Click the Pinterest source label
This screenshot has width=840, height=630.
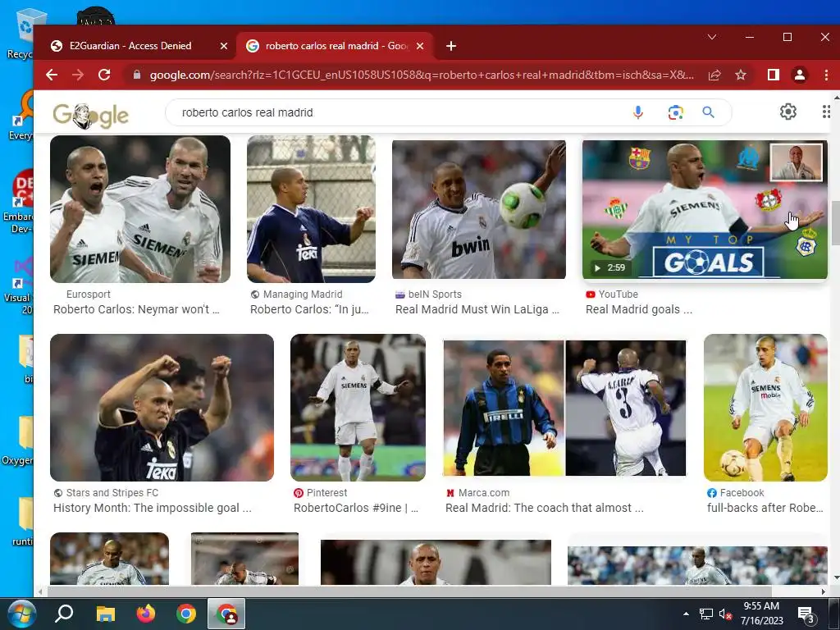(326, 493)
